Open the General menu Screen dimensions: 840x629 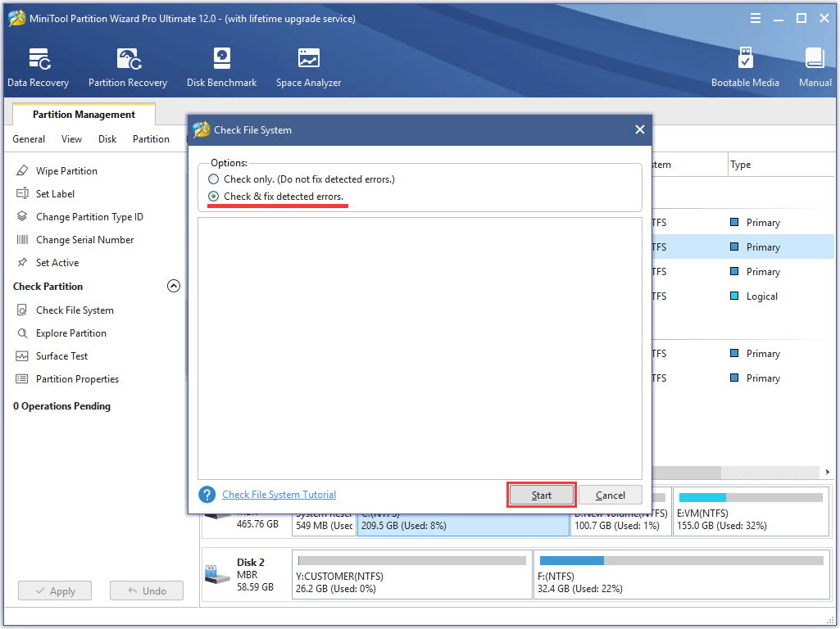tap(29, 139)
